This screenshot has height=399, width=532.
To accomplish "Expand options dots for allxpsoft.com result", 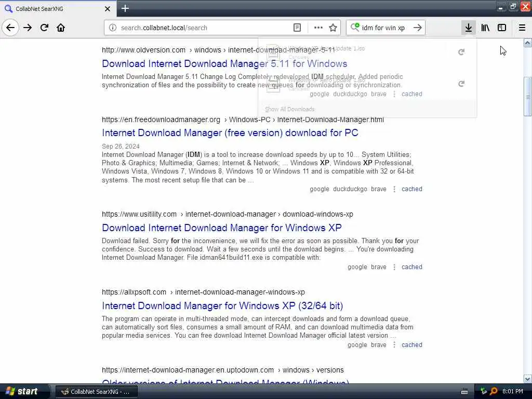I will click(394, 345).
